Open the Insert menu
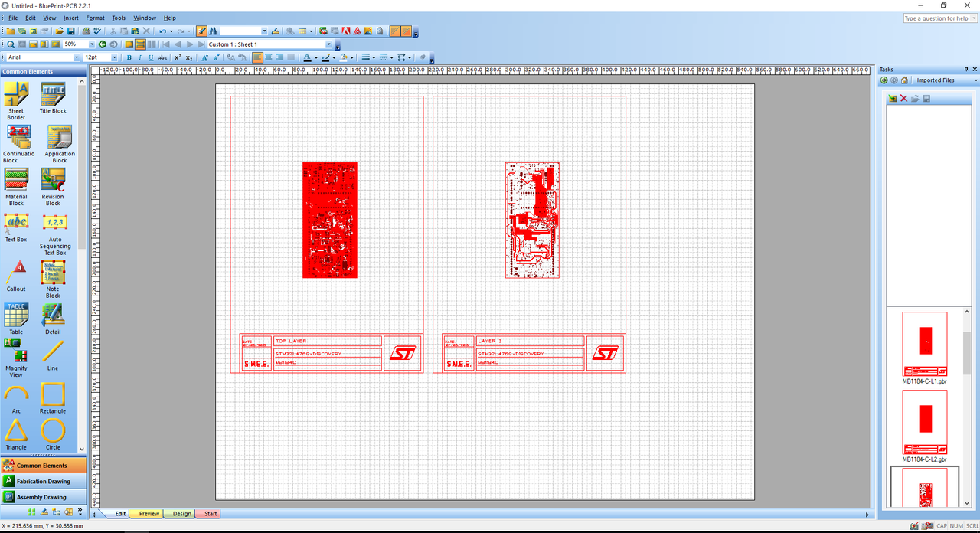Image resolution: width=980 pixels, height=533 pixels. click(x=71, y=18)
